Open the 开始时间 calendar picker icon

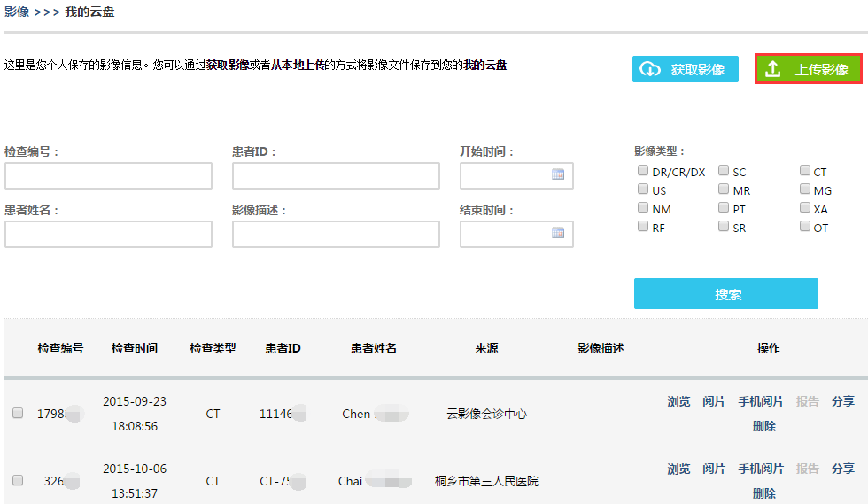pos(558,174)
